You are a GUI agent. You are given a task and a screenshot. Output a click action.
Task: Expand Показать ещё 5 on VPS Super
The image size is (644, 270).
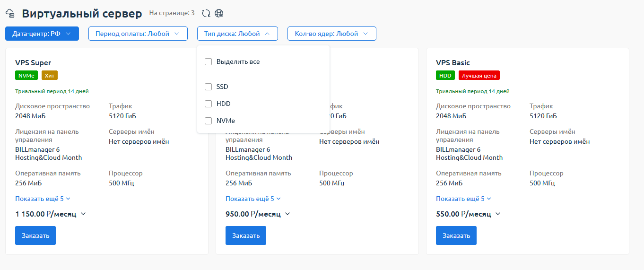pyautogui.click(x=43, y=199)
